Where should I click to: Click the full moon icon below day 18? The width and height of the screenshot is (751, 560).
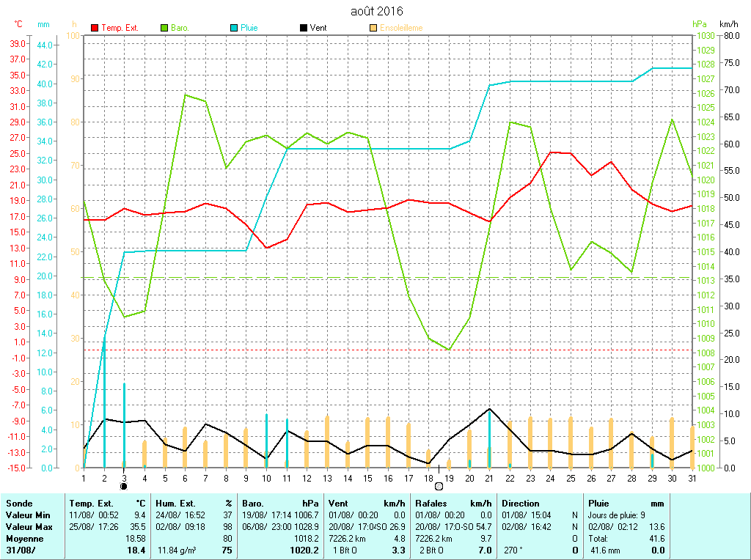pos(439,486)
